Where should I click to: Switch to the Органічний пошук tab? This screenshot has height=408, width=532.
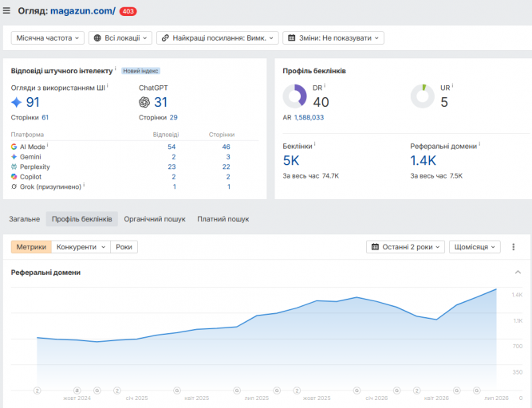click(x=155, y=219)
